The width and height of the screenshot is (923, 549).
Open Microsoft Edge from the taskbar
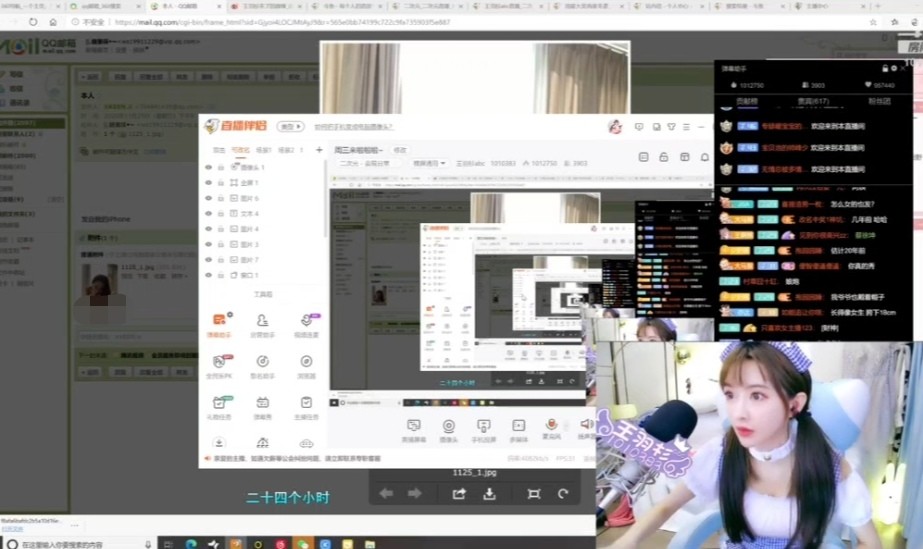pyautogui.click(x=191, y=544)
